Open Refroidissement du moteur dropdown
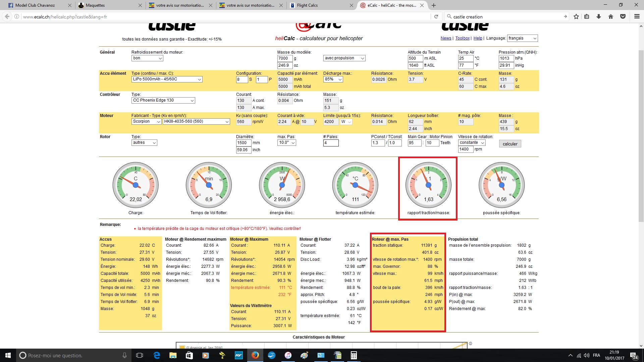Viewport: 644px width, 362px height. tap(147, 58)
